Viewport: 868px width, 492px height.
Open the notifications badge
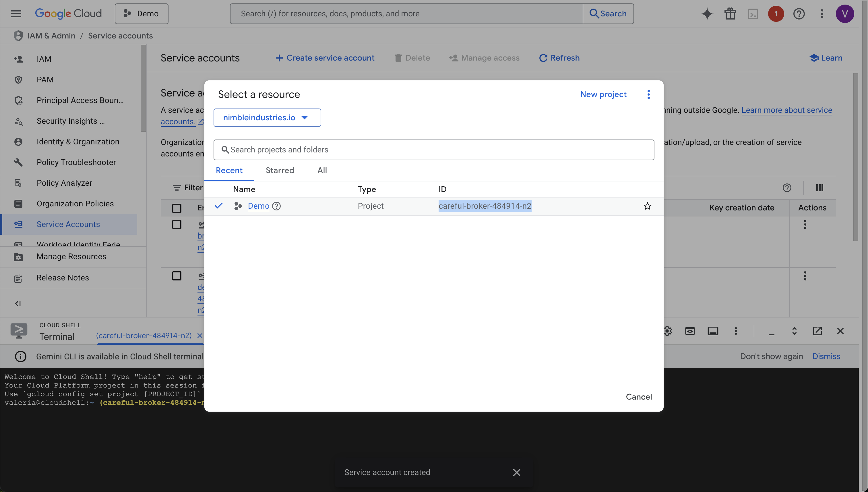click(x=776, y=14)
